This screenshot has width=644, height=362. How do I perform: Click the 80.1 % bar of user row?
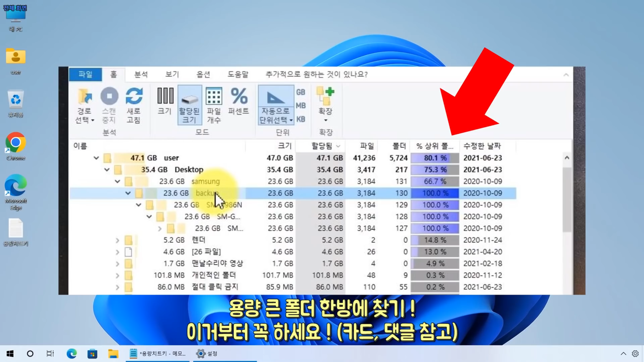[435, 158]
